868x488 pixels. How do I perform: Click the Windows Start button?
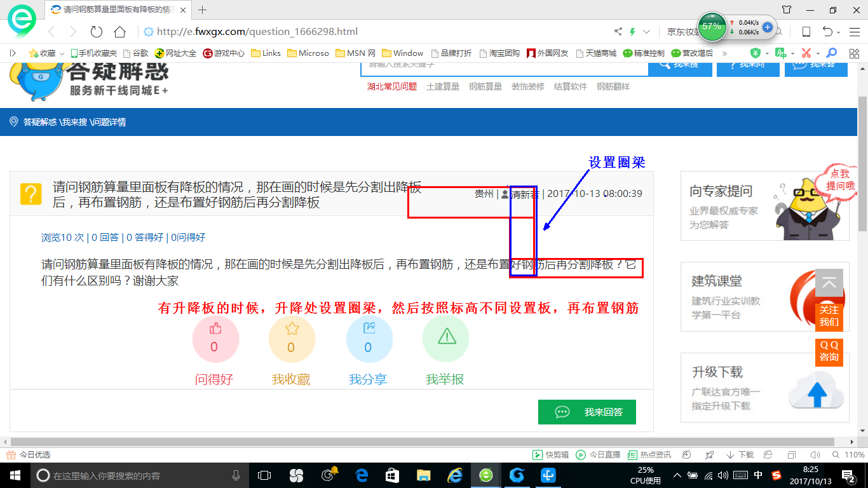[15, 475]
